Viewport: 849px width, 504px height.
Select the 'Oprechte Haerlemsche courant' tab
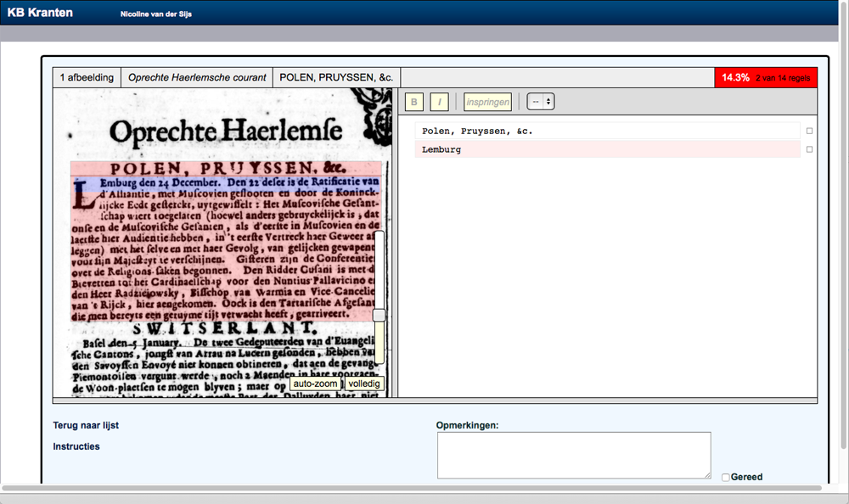coord(197,77)
